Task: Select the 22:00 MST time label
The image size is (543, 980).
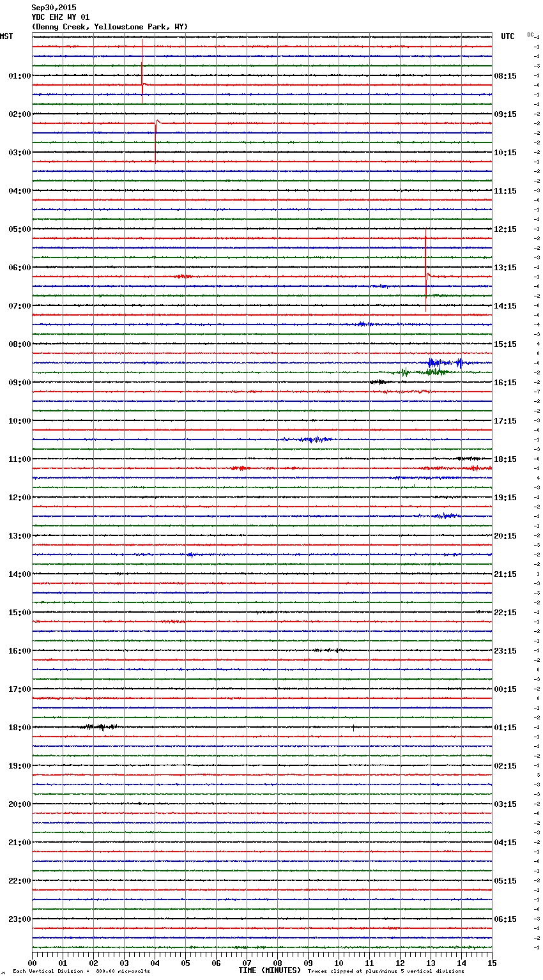Action: [20, 881]
